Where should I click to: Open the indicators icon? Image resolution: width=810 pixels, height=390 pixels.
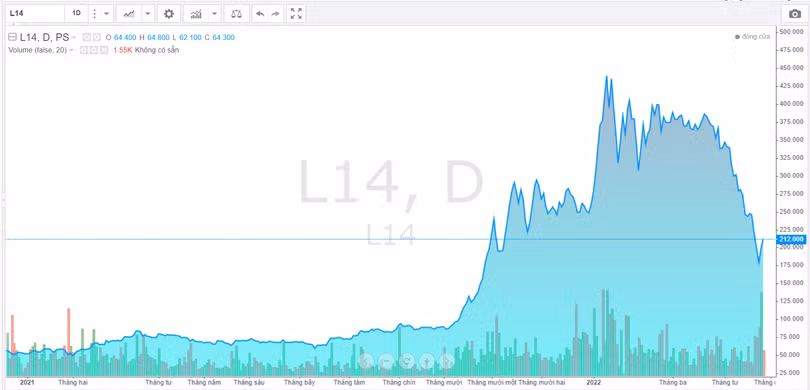(196, 13)
